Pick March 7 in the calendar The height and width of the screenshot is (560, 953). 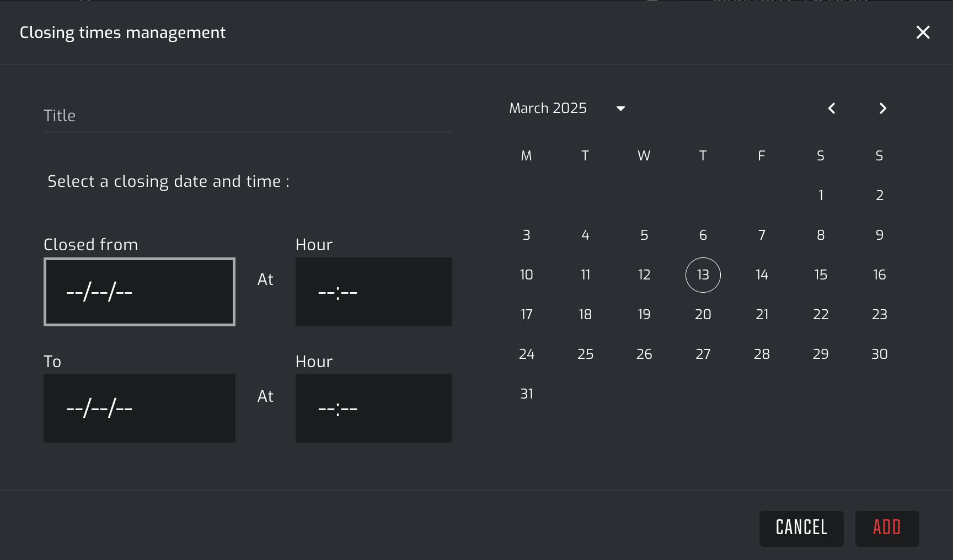point(762,235)
